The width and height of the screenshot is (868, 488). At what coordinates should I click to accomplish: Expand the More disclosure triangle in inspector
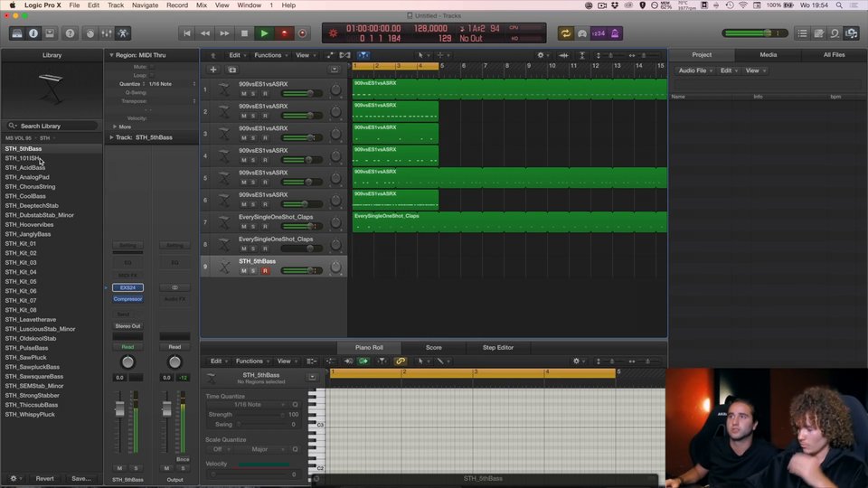tap(115, 127)
